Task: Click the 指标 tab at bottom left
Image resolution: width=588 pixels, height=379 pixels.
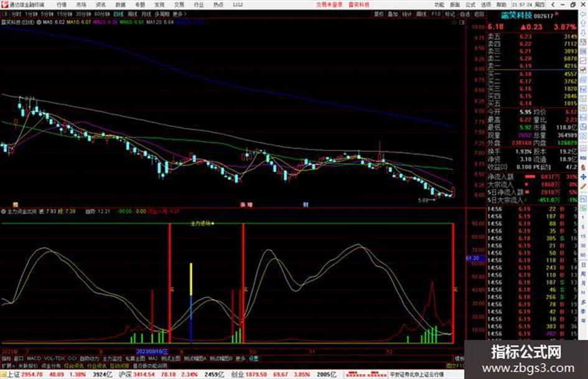Action: click(x=6, y=358)
